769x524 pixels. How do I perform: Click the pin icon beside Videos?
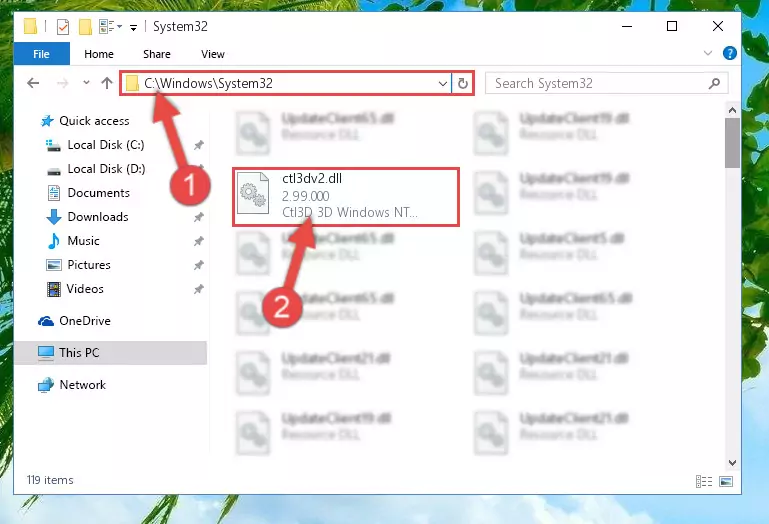click(199, 289)
